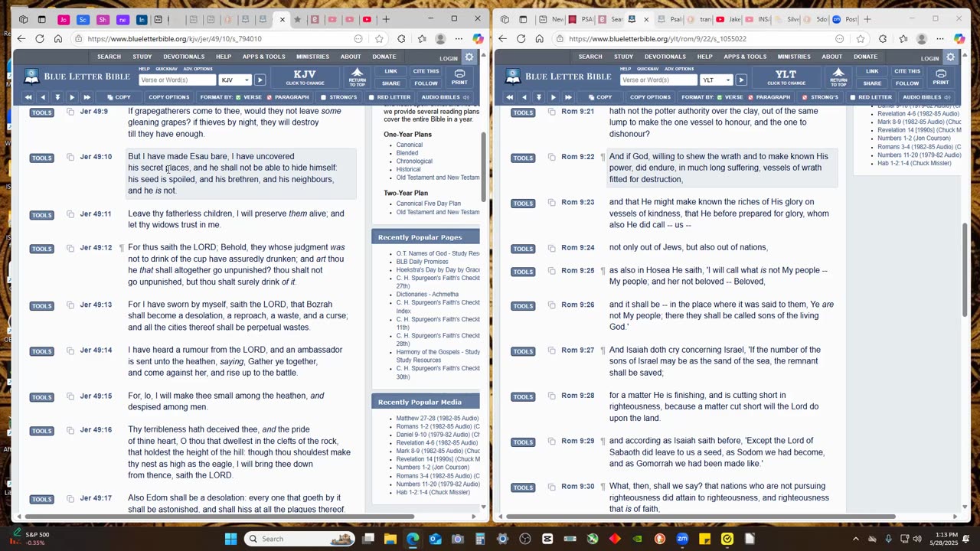This screenshot has width=980, height=551.
Task: Click copy icon next to Rom 9:22
Action: [x=552, y=157]
